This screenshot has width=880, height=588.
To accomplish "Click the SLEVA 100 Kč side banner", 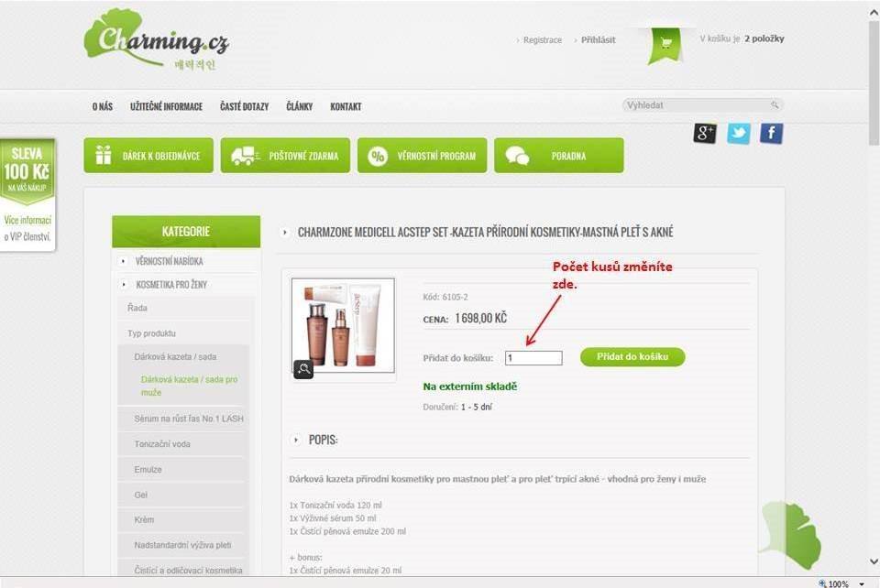I will [27, 171].
